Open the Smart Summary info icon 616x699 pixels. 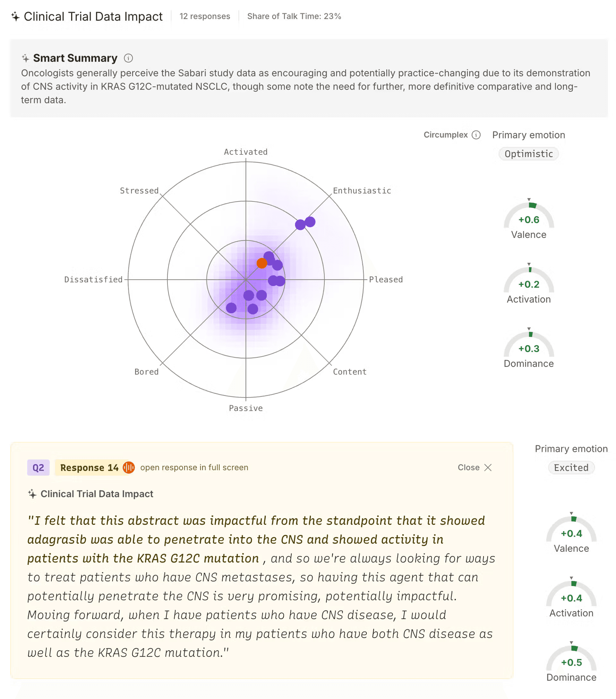(128, 58)
